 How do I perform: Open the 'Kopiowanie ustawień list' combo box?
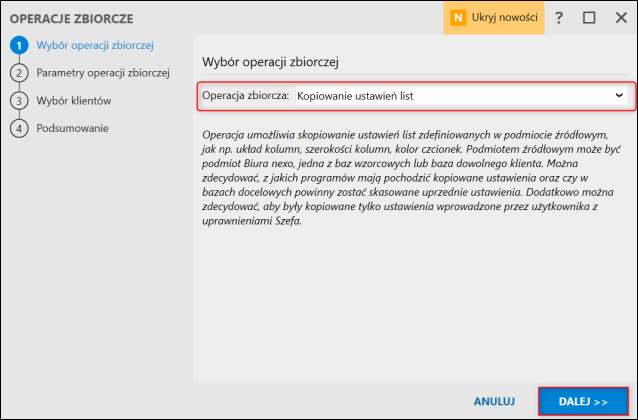tap(455, 96)
